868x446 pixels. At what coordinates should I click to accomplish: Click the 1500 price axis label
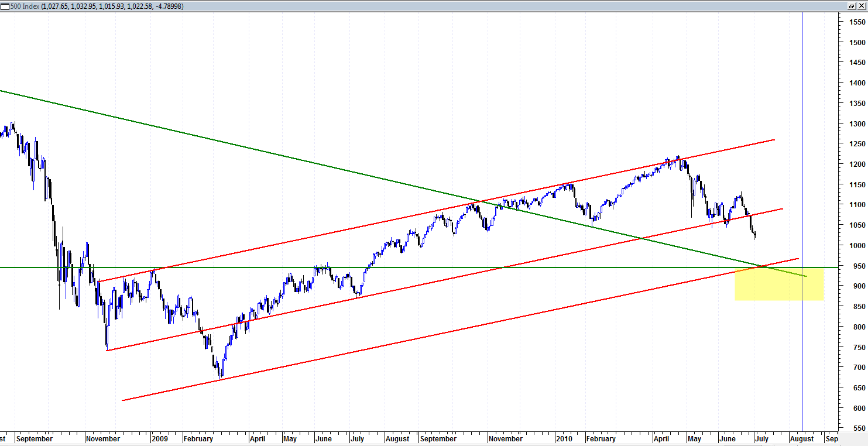pos(857,43)
